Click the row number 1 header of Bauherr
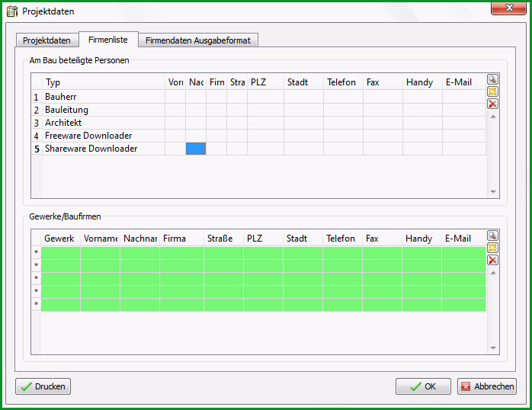The image size is (532, 410). point(37,98)
